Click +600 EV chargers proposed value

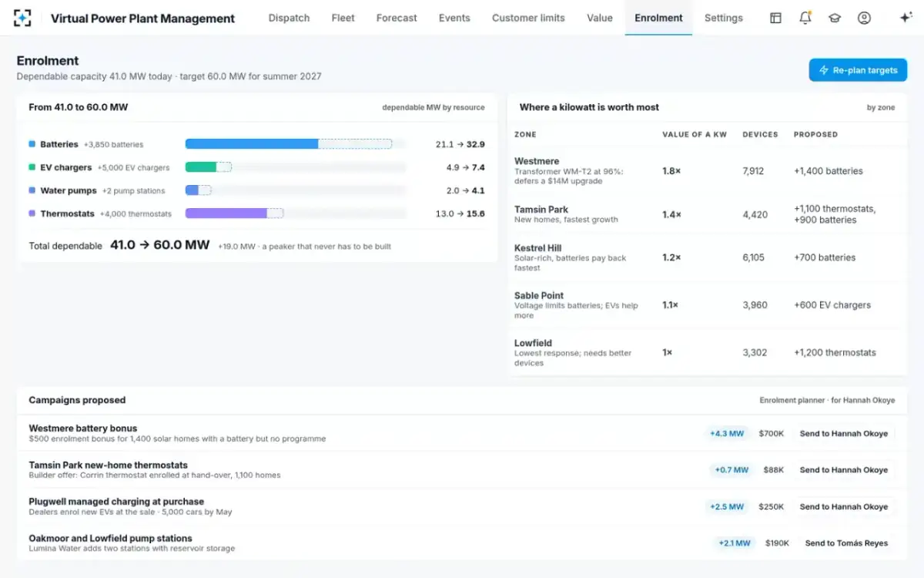pyautogui.click(x=832, y=305)
